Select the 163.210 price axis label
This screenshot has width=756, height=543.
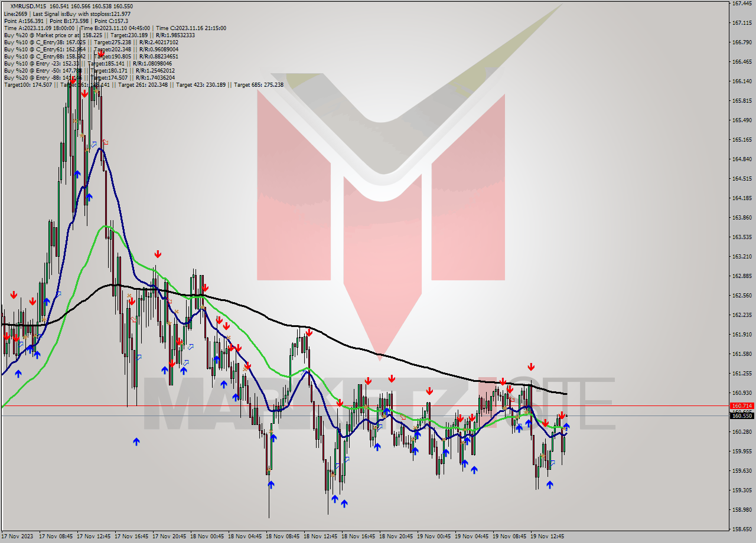point(742,256)
